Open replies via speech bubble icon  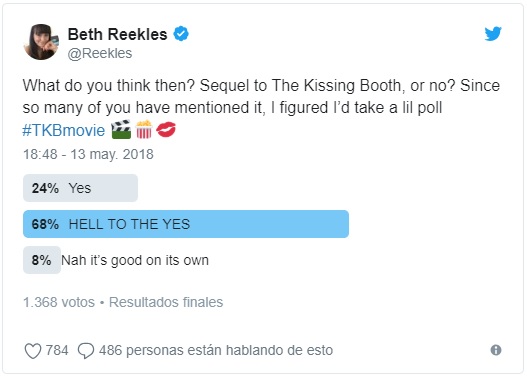click(x=86, y=351)
